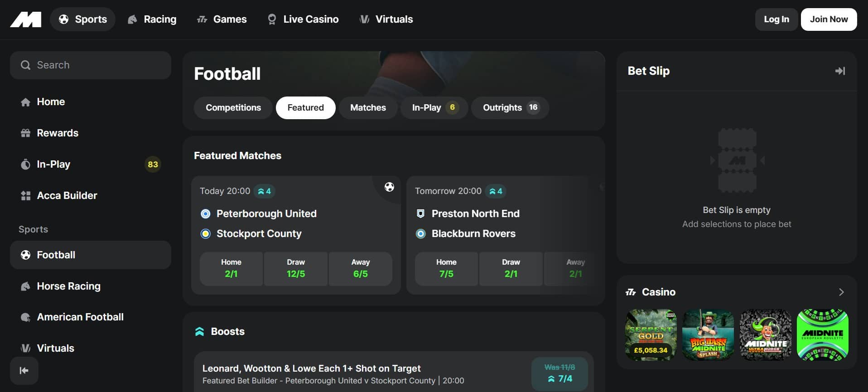This screenshot has width=868, height=392.
Task: Expand the Casino section chevron
Action: pos(841,292)
